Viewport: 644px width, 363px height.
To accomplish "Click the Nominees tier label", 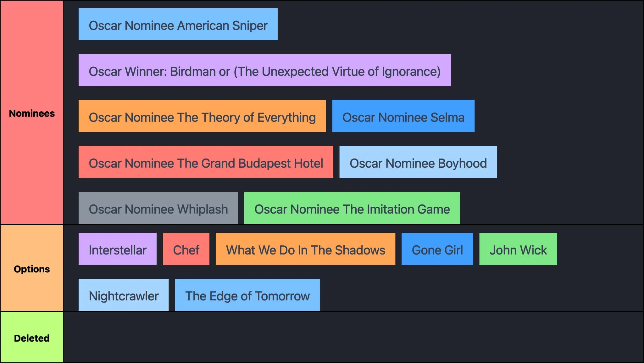I will [32, 113].
